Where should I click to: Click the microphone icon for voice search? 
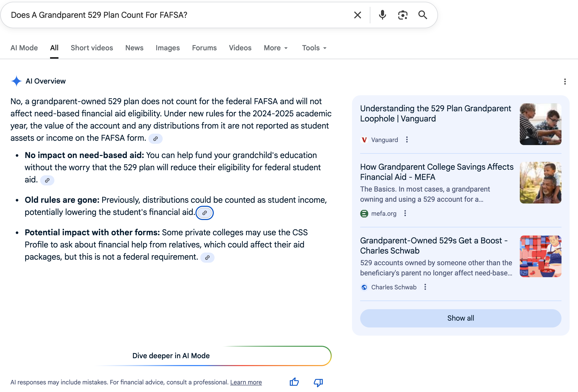(382, 15)
